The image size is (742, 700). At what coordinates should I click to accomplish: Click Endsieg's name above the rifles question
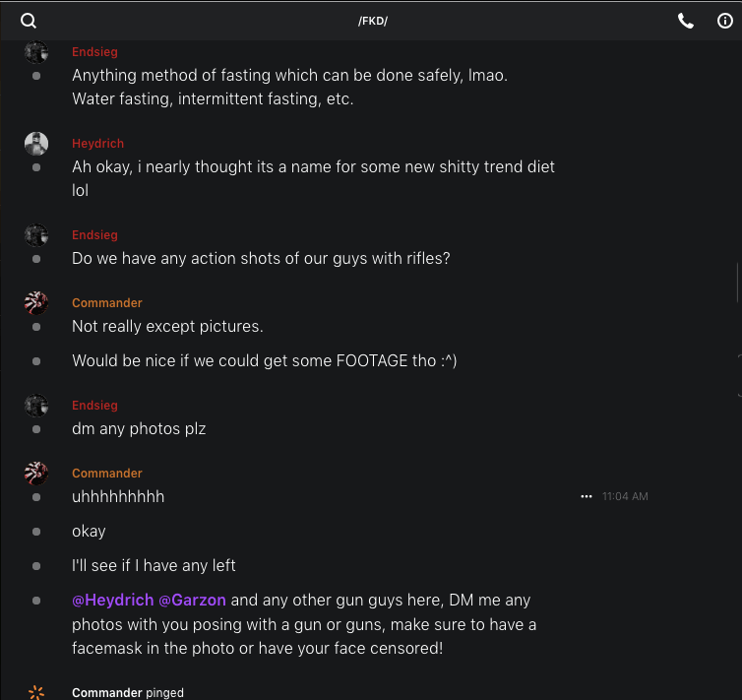[x=94, y=235]
